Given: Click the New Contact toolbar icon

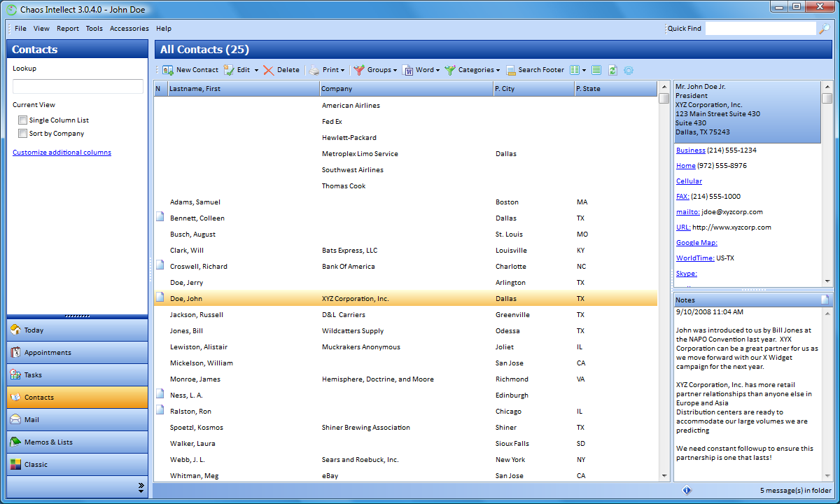Looking at the screenshot, I should click(168, 70).
